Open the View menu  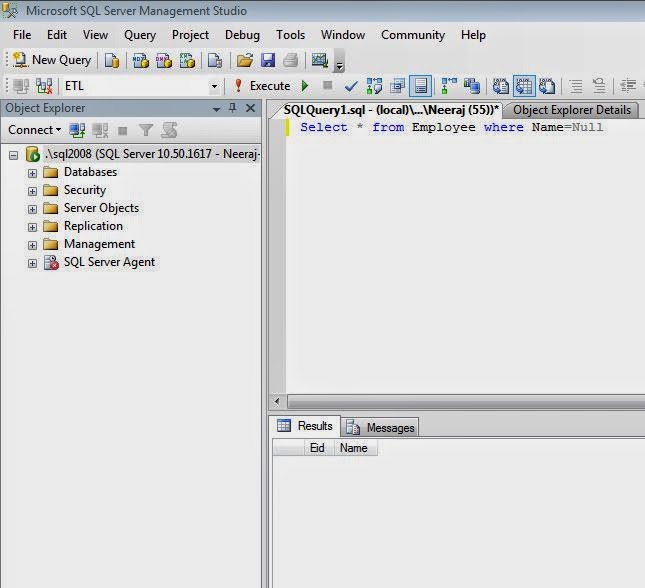click(x=95, y=35)
